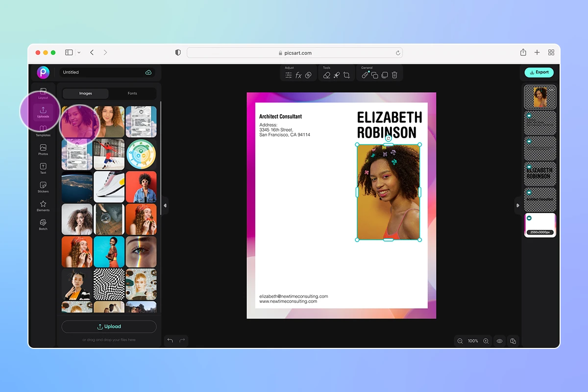
Task: Select the Crop tool
Action: (x=346, y=74)
